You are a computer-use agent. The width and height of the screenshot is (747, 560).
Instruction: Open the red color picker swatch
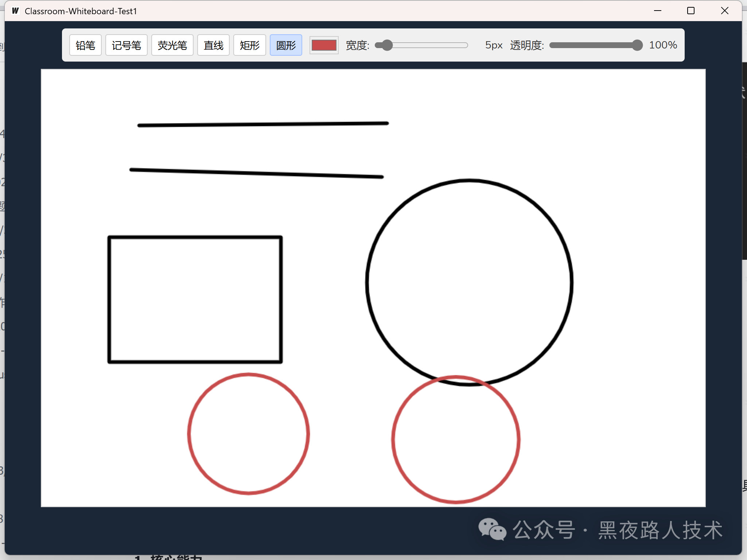324,45
